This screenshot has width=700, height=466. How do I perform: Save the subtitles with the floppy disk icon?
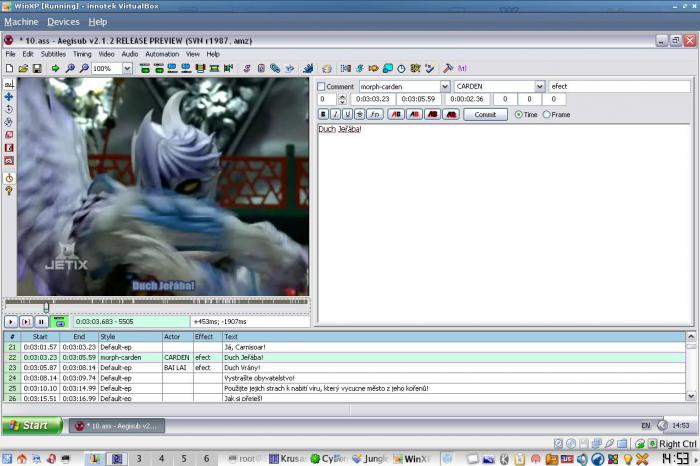coord(37,68)
